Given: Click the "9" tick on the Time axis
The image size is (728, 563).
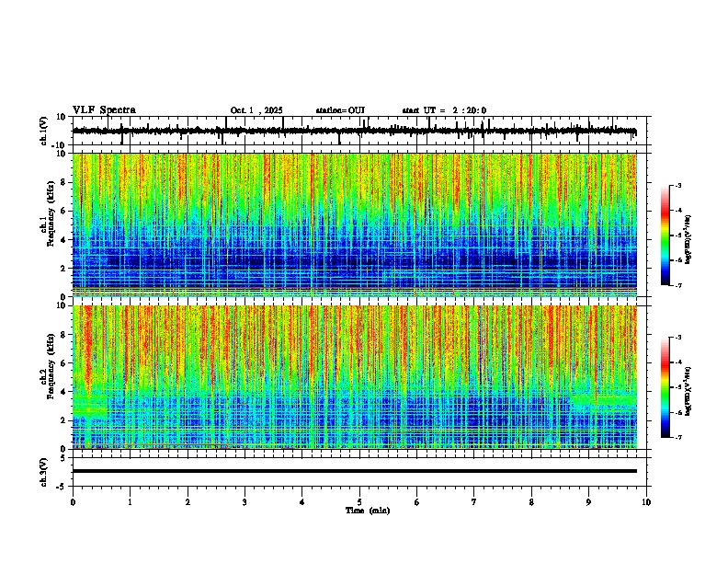Looking at the screenshot, I should [588, 502].
